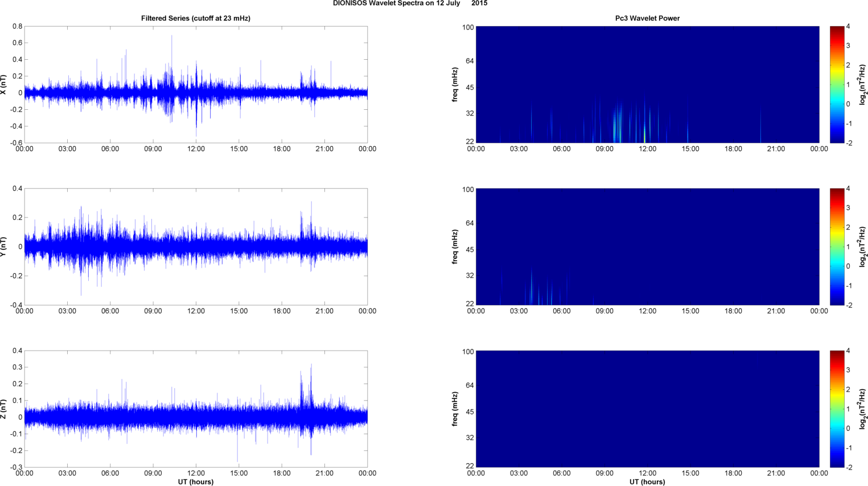Click 'UT (hours)' label under the Z spectrogram
This screenshot has height=486, width=868.
click(647, 481)
